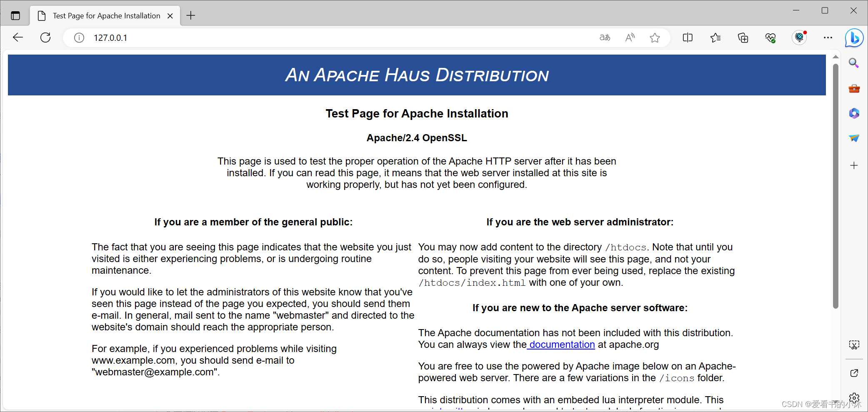868x412 pixels.
Task: Click the An Apache Haus Distribution banner
Action: pos(417,75)
